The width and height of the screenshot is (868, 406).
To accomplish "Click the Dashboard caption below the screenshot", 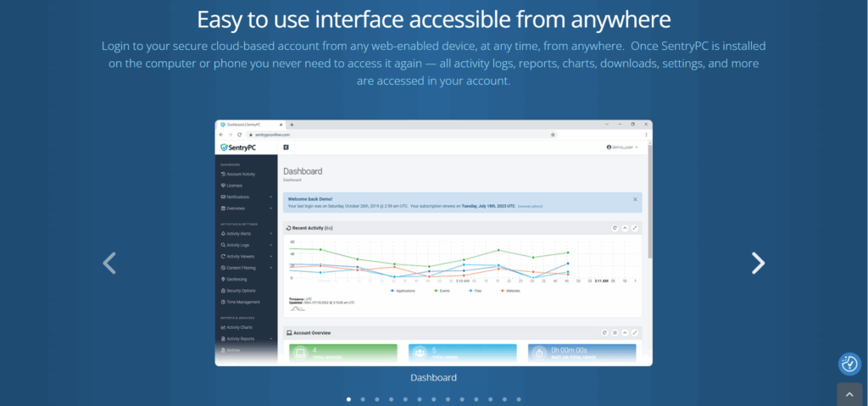I will 433,378.
